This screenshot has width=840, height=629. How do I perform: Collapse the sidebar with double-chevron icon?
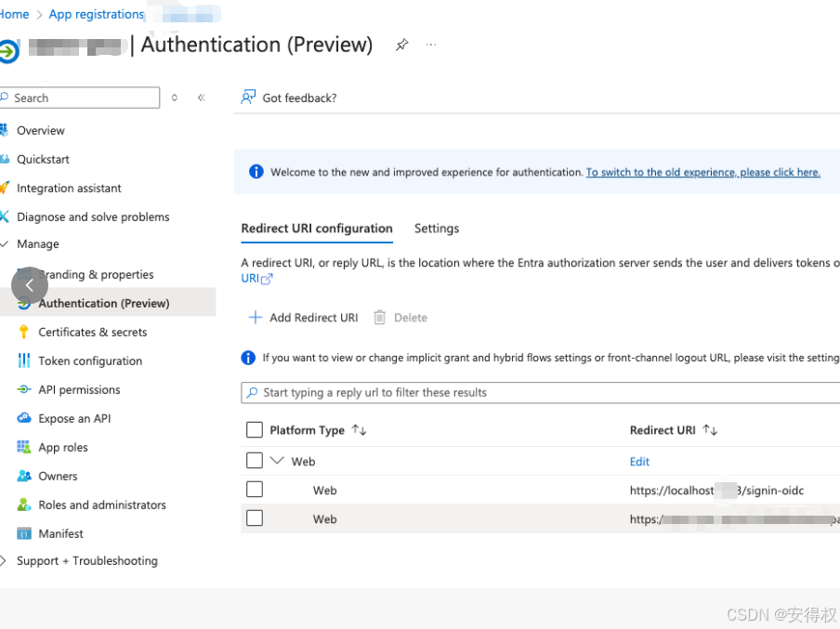pos(202,98)
